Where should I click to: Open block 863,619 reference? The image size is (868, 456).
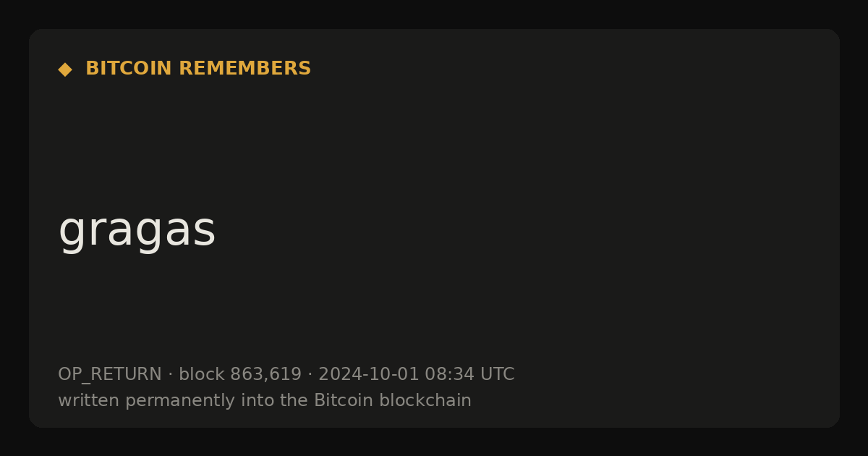coord(240,375)
